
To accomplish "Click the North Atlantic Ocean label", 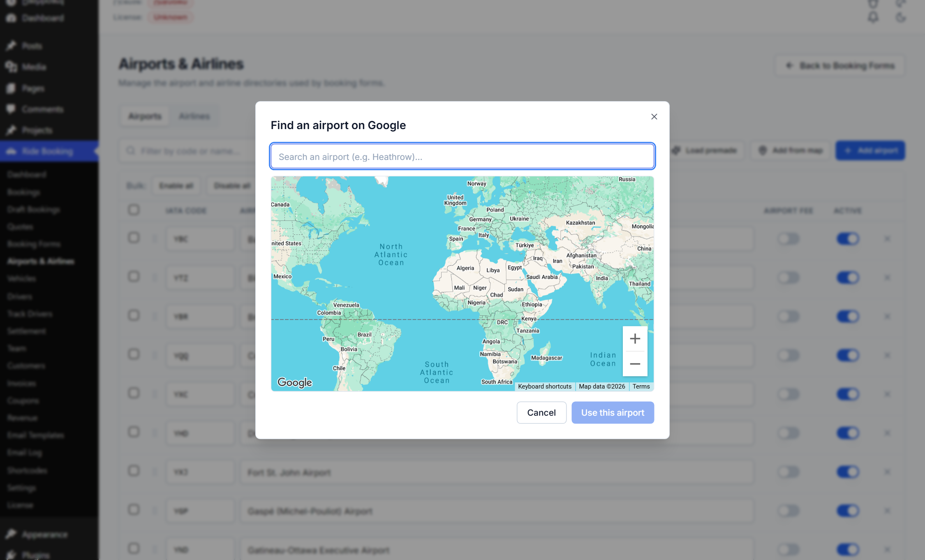I will pos(391,255).
